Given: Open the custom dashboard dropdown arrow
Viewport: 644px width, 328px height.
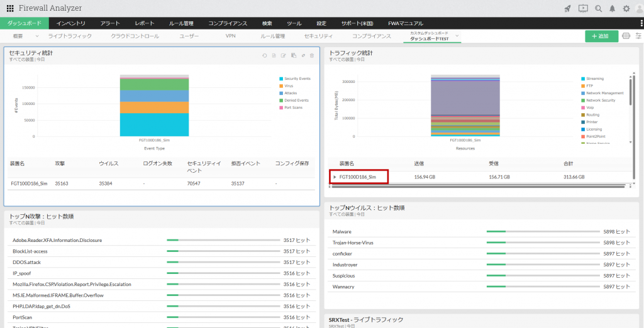Looking at the screenshot, I should (457, 36).
